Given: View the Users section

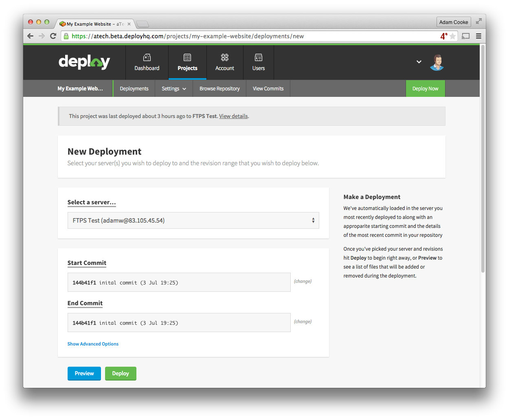Looking at the screenshot, I should (x=259, y=62).
